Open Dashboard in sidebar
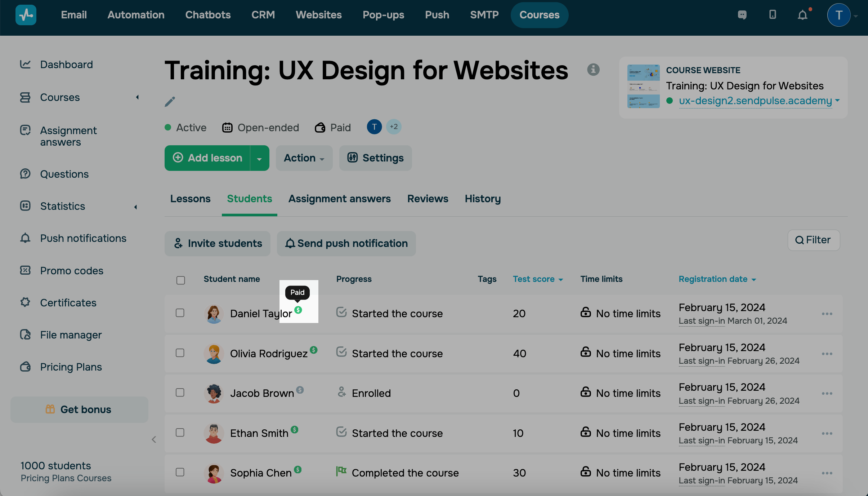This screenshot has width=868, height=496. tap(66, 65)
